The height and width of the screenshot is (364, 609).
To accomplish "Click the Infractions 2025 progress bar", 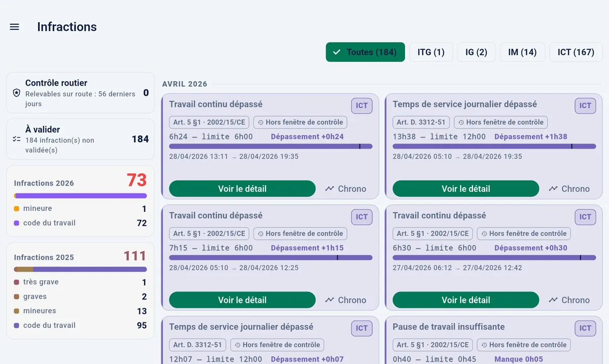I will 80,270.
